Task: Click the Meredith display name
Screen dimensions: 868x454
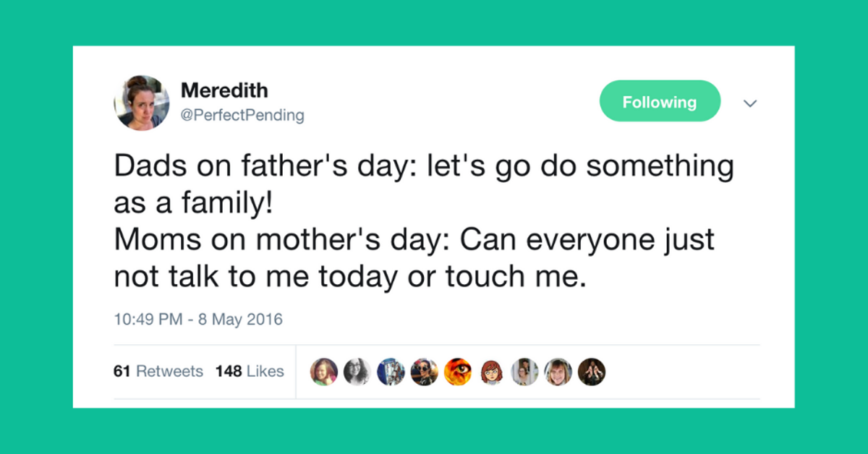Action: point(224,90)
